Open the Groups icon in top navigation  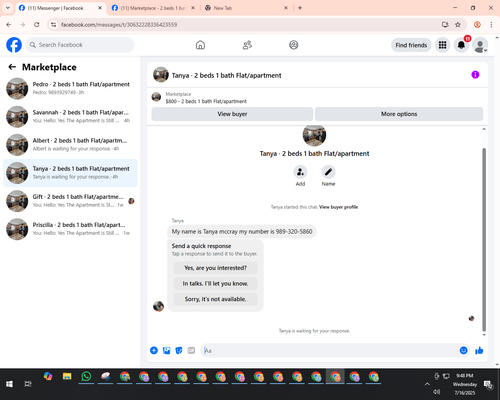(x=294, y=45)
